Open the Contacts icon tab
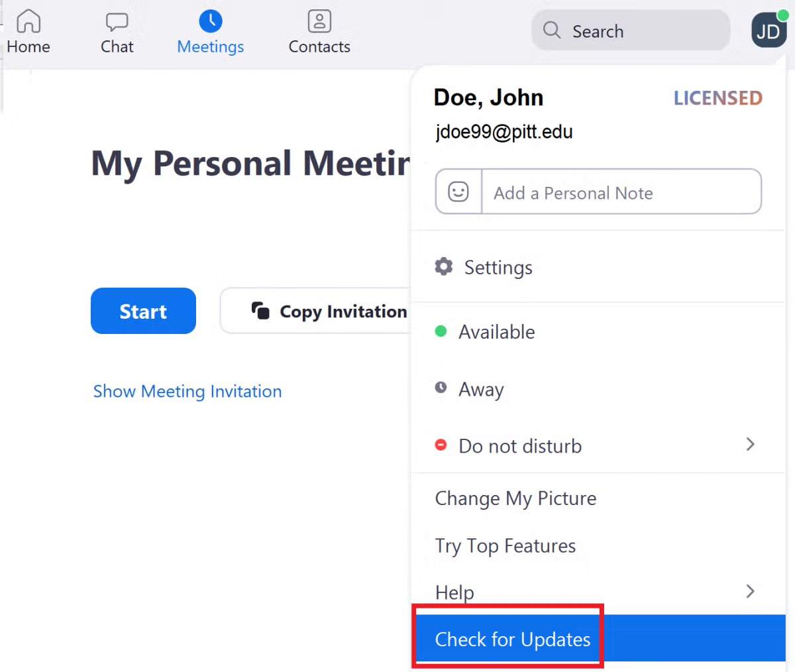The image size is (795, 672). [319, 22]
